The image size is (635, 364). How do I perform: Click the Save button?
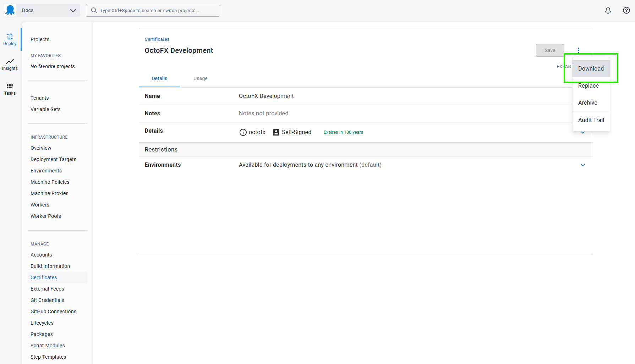pos(550,50)
